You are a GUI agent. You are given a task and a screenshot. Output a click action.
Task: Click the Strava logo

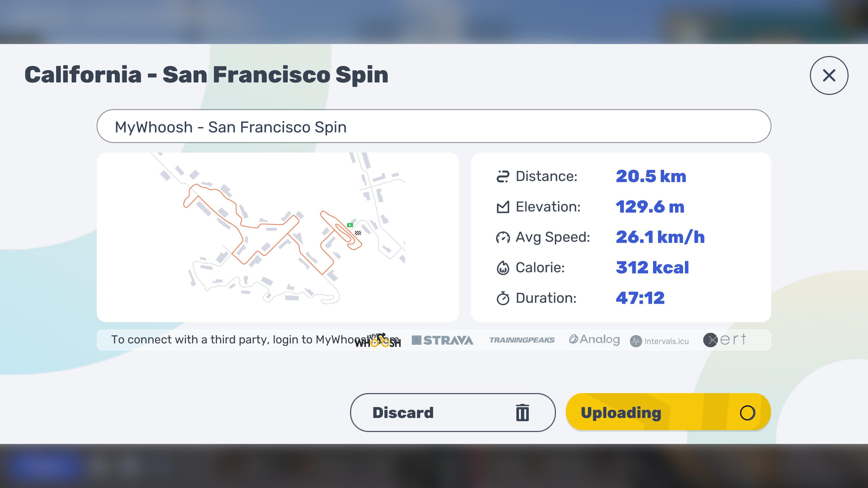(x=442, y=340)
